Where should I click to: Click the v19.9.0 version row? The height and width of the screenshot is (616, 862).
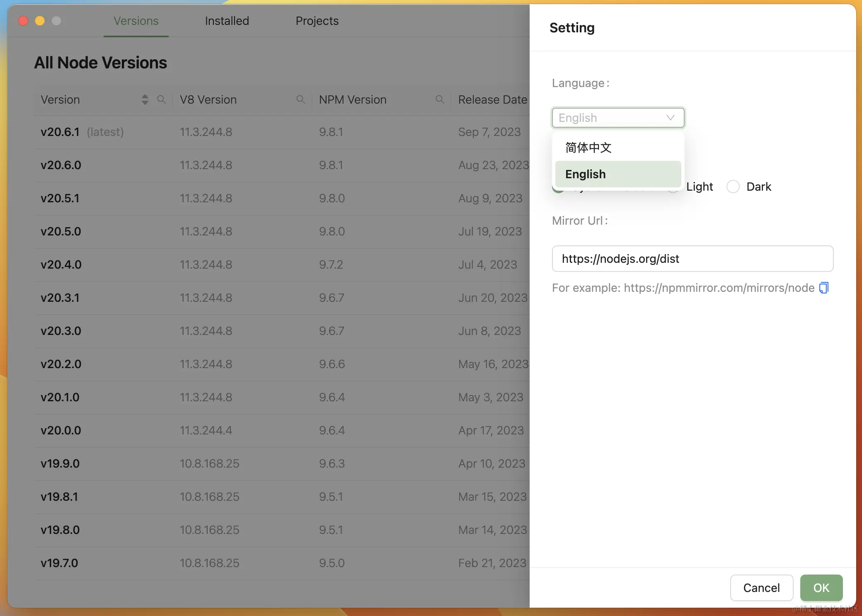(x=60, y=463)
